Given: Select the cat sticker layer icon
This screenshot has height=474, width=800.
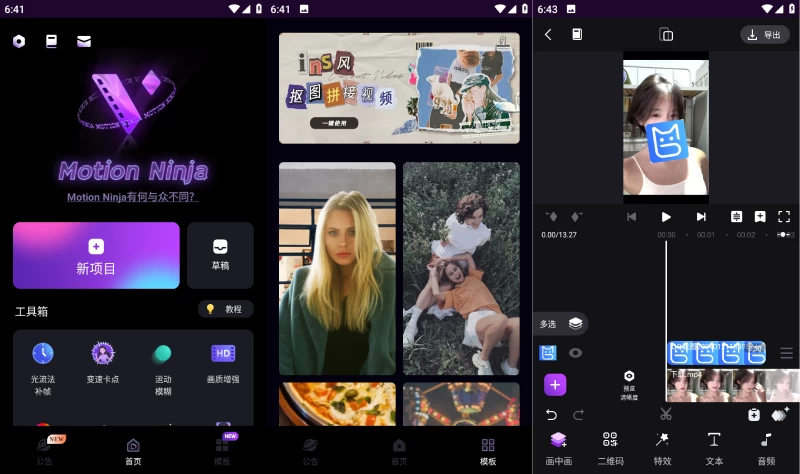Looking at the screenshot, I should (x=548, y=353).
